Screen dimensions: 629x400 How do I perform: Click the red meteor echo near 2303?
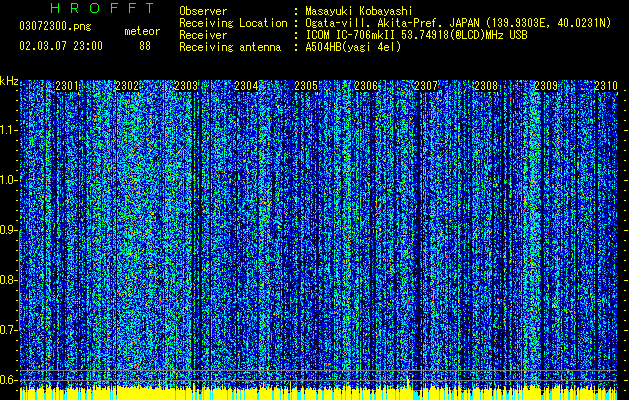coord(159,302)
